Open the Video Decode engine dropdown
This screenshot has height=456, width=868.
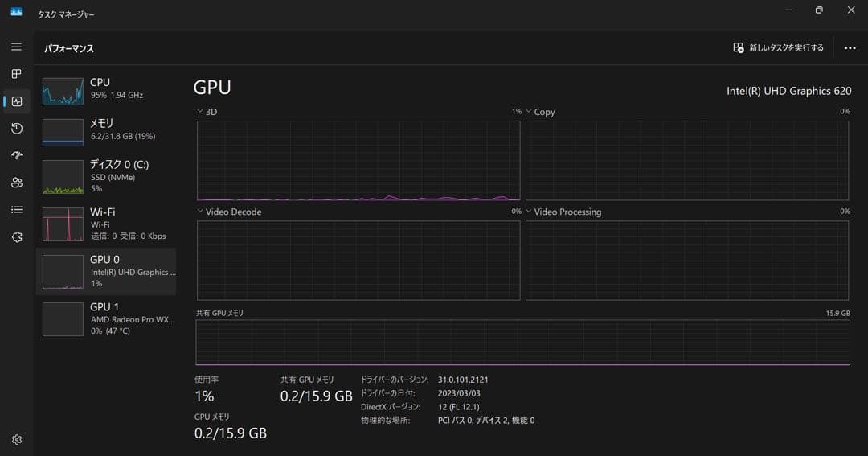200,212
